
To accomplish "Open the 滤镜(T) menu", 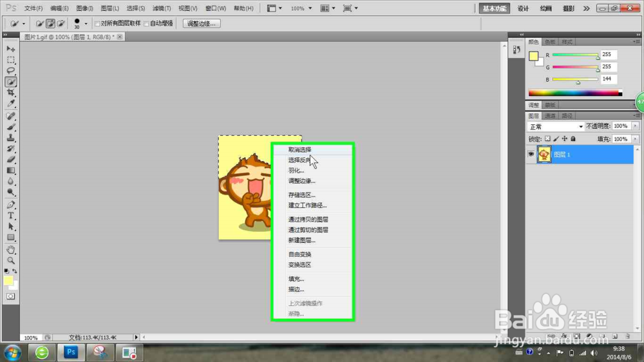I will [162, 8].
